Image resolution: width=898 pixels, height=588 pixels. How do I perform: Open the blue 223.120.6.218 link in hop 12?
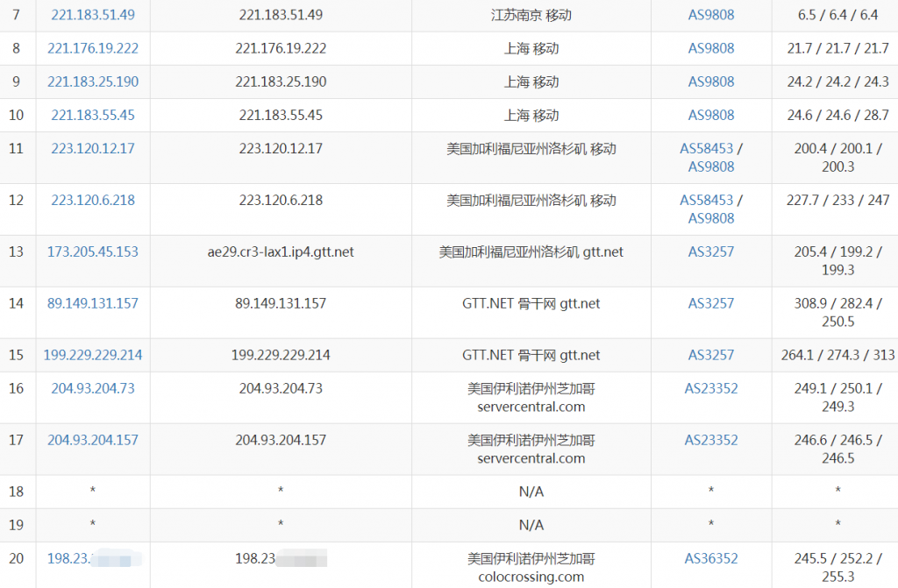click(92, 200)
